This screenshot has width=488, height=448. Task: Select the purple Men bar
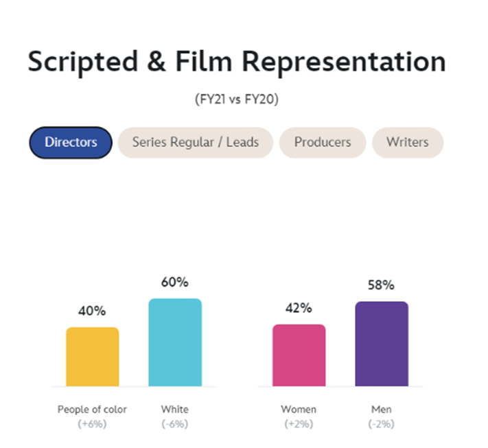(382, 344)
